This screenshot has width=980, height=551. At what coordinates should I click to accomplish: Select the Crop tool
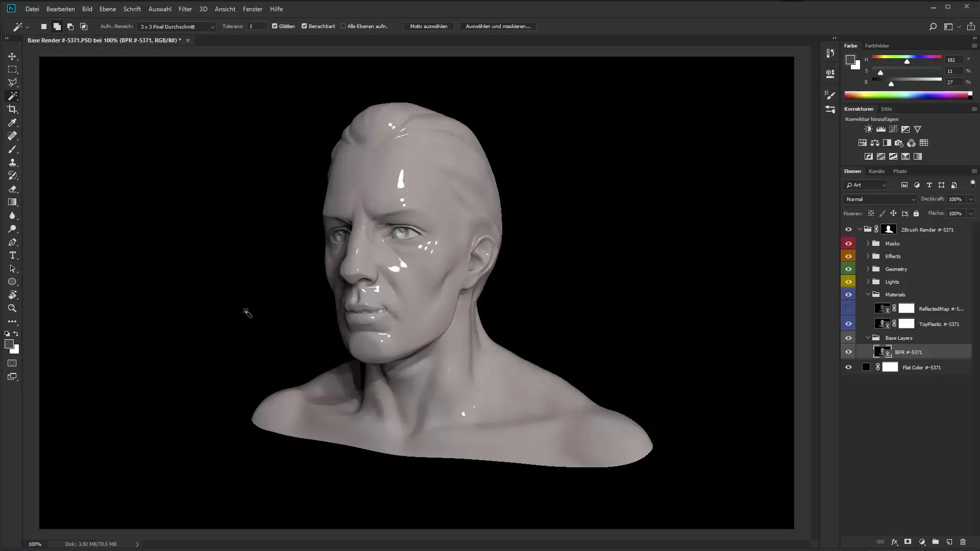tap(12, 109)
